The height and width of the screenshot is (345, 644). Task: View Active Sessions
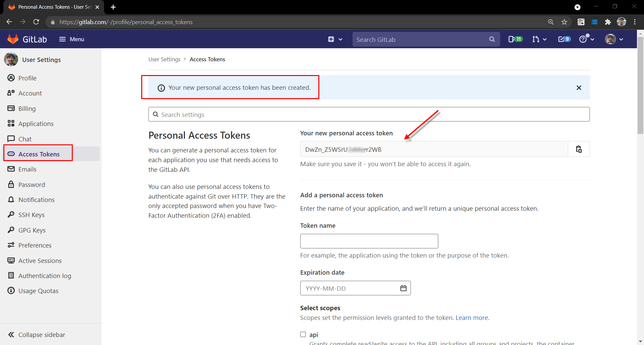pos(40,261)
